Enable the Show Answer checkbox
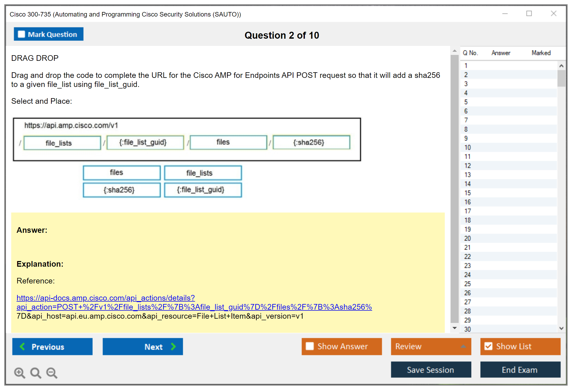 pyautogui.click(x=310, y=346)
